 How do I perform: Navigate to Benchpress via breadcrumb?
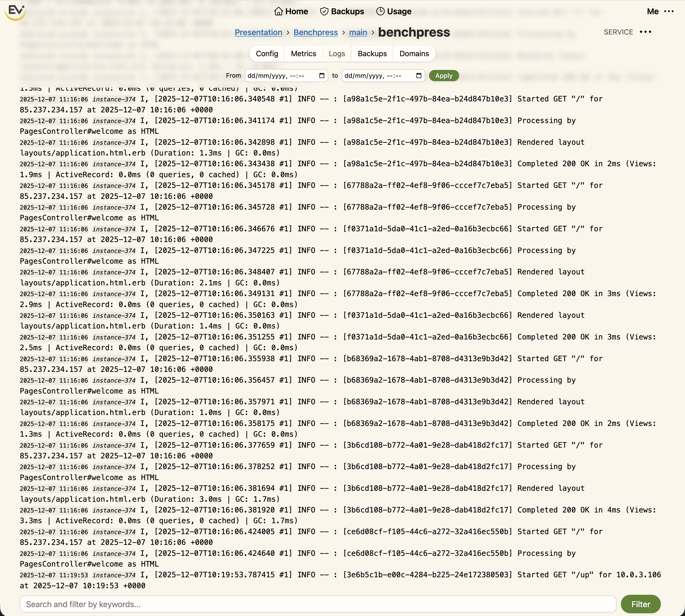coord(315,32)
